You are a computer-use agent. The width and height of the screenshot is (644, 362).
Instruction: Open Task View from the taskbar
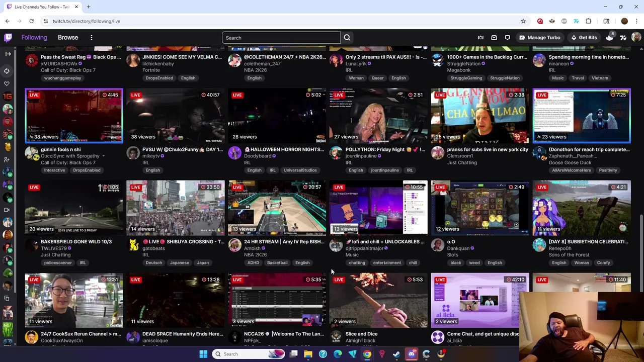(x=293, y=354)
